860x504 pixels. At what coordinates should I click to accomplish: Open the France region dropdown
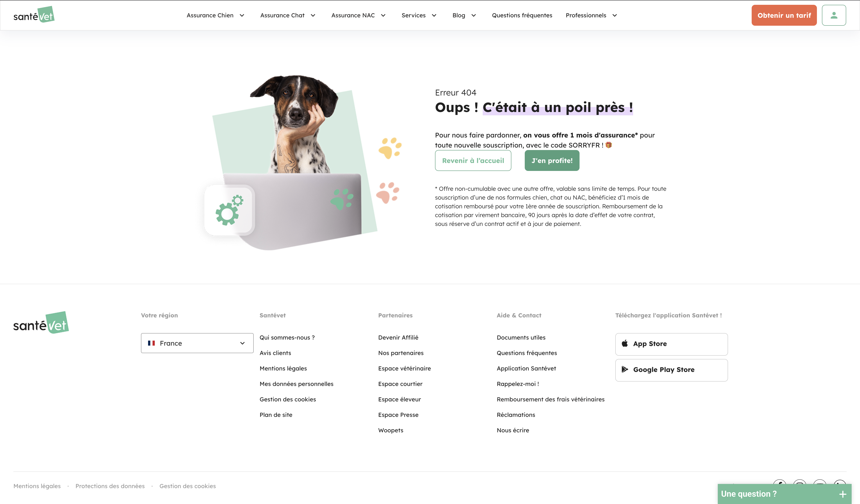197,343
